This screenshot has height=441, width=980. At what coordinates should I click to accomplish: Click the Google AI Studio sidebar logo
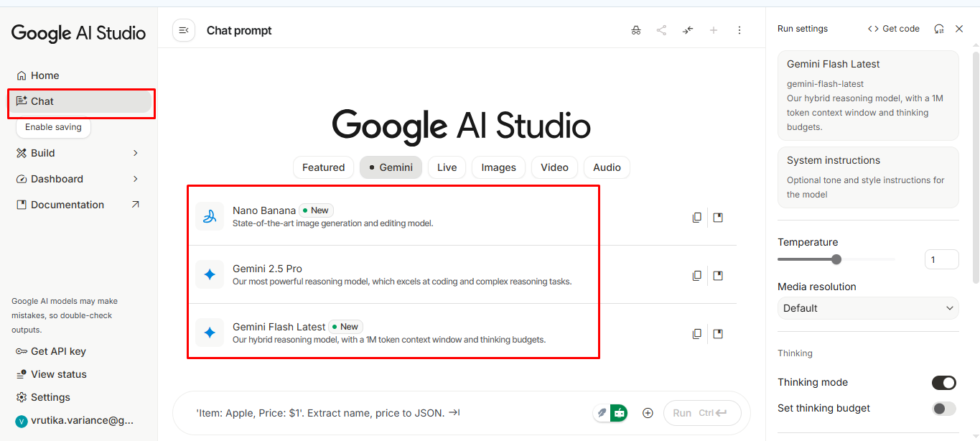tap(78, 33)
